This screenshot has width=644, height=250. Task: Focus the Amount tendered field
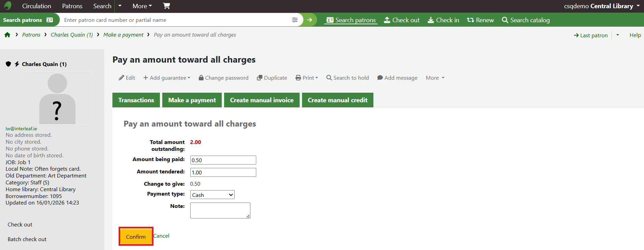(223, 172)
